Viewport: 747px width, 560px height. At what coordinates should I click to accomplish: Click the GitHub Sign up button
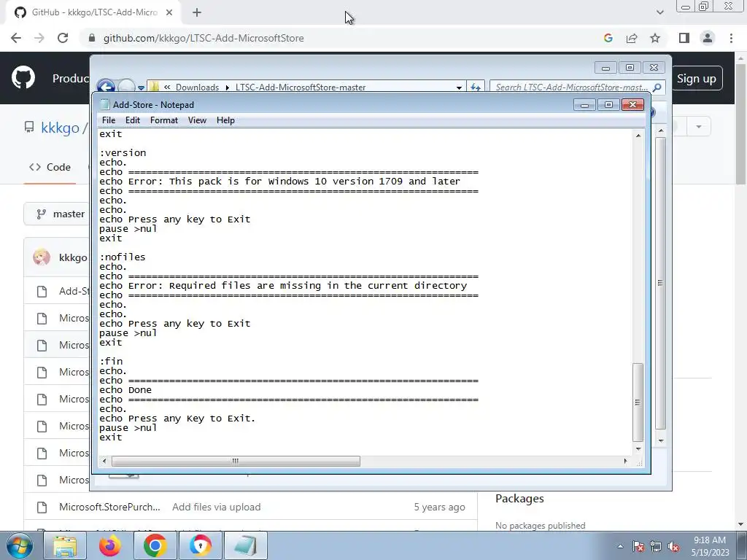(x=697, y=79)
